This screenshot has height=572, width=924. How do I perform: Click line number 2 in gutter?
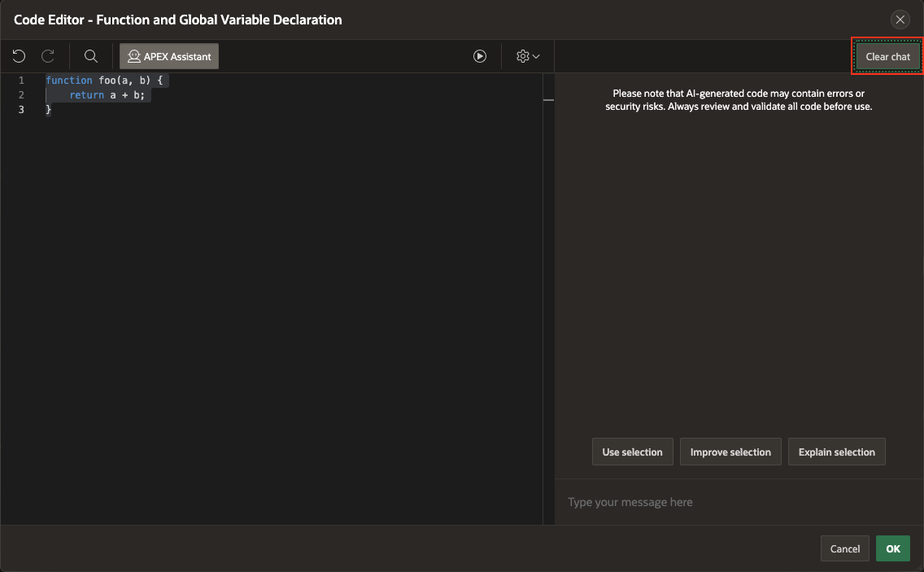click(x=21, y=95)
